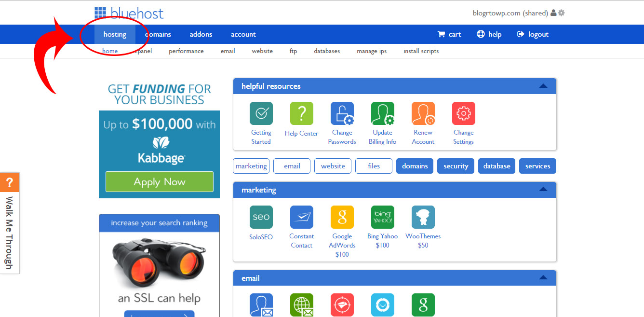Open the Bing Yahoo $100 offer icon
The image size is (644, 317).
pos(382,217)
